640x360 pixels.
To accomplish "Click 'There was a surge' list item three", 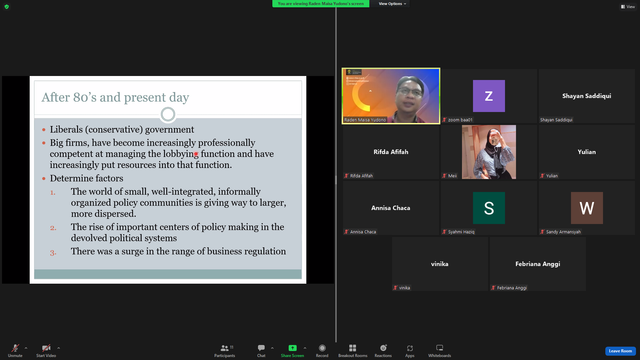I will point(178,251).
